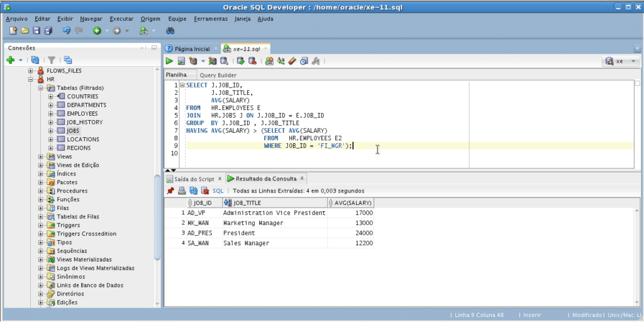Switch to the Query Builder tab
Image resolution: width=644 pixels, height=322 pixels.
218,75
